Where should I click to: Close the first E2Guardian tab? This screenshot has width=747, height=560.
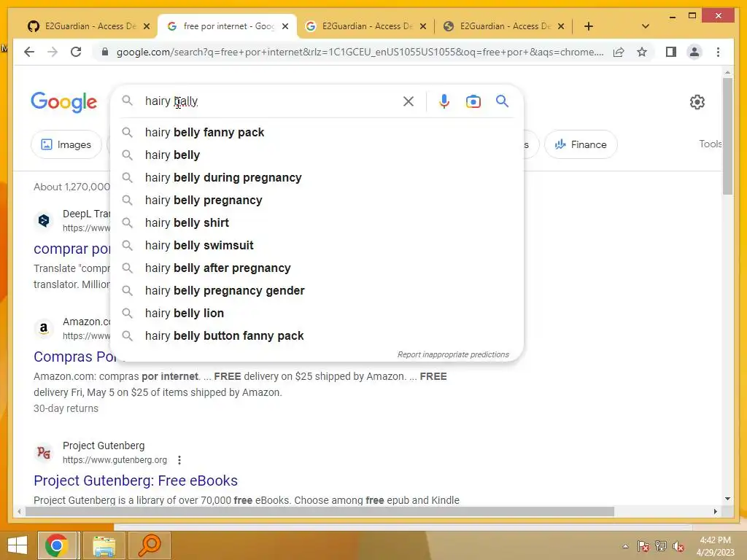(147, 26)
